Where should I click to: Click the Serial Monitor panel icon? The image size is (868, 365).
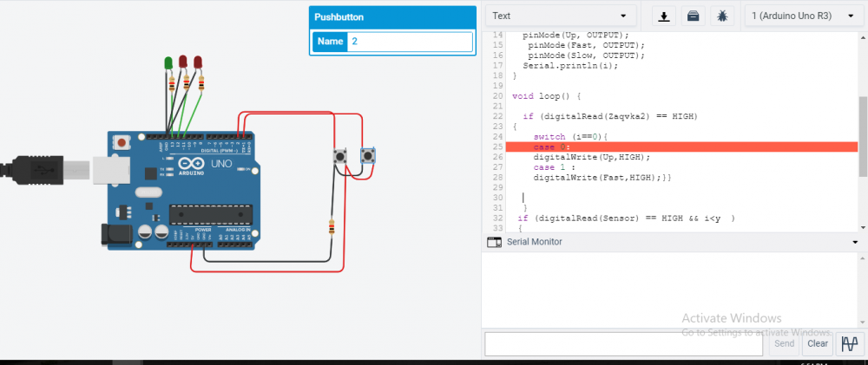[x=494, y=242]
